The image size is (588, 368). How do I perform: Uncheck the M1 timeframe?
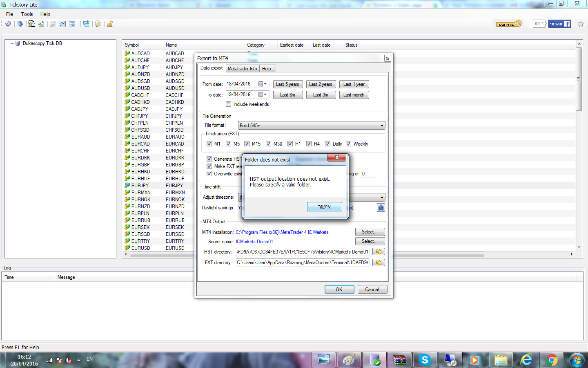pos(209,144)
